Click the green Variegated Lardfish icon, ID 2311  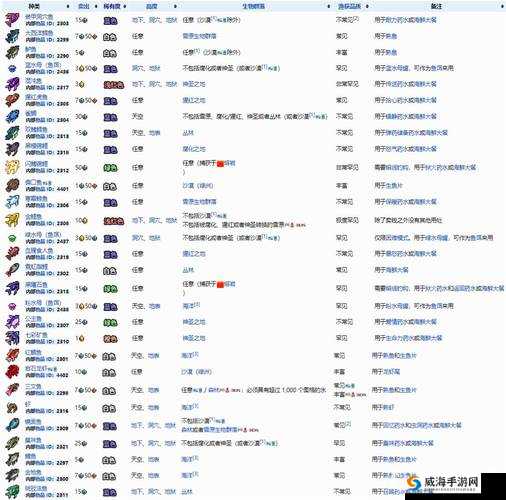pyautogui.click(x=12, y=492)
